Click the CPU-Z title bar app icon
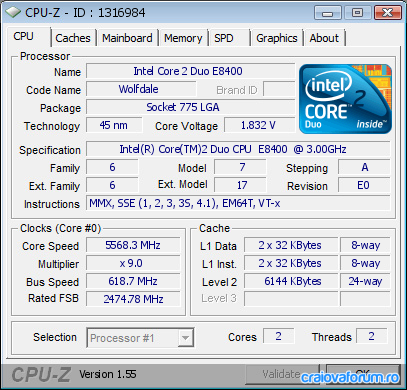The height and width of the screenshot is (390, 407). (13, 13)
